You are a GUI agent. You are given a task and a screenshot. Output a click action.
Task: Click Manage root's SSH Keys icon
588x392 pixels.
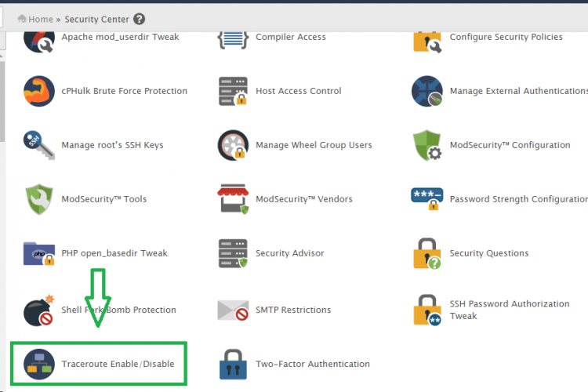click(39, 145)
